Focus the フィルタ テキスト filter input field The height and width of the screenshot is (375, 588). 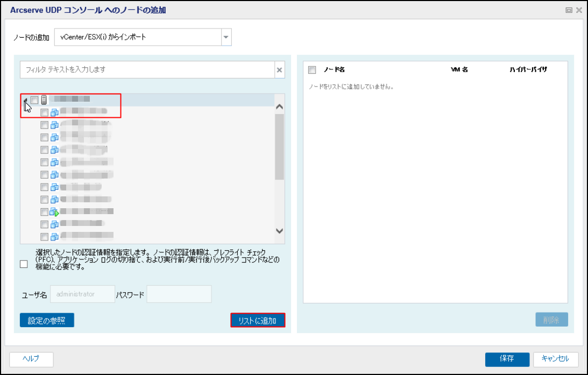147,70
